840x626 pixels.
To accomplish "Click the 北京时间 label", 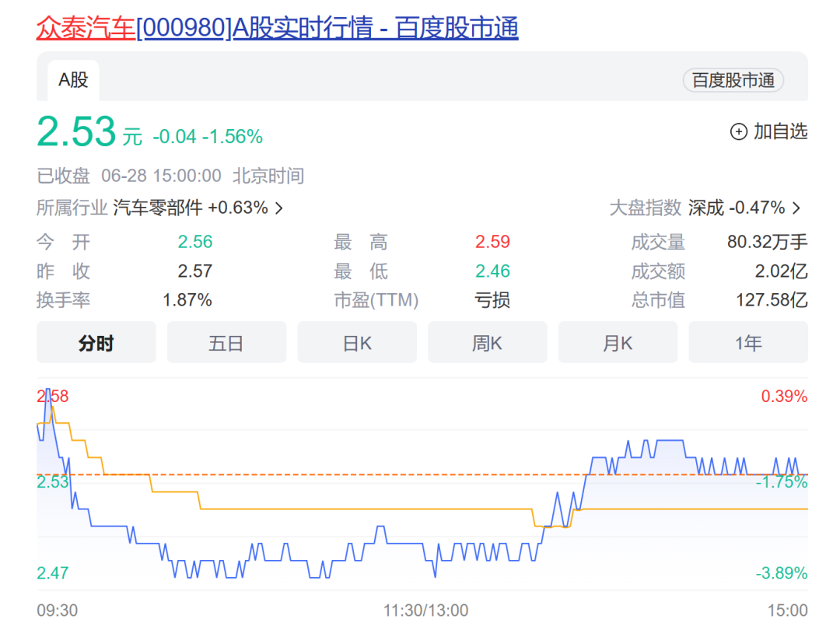I will [268, 176].
